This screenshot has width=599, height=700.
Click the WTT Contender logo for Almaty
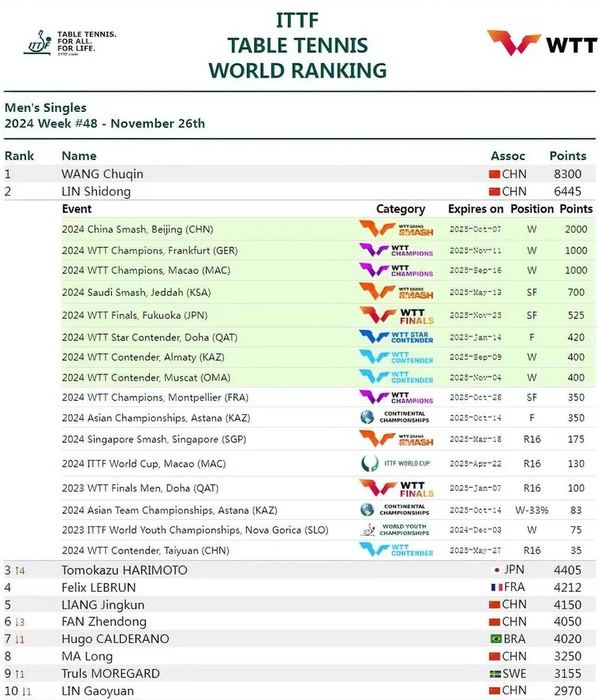coord(396,357)
